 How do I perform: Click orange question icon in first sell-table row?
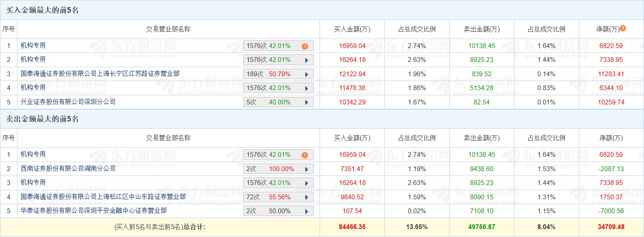point(305,155)
